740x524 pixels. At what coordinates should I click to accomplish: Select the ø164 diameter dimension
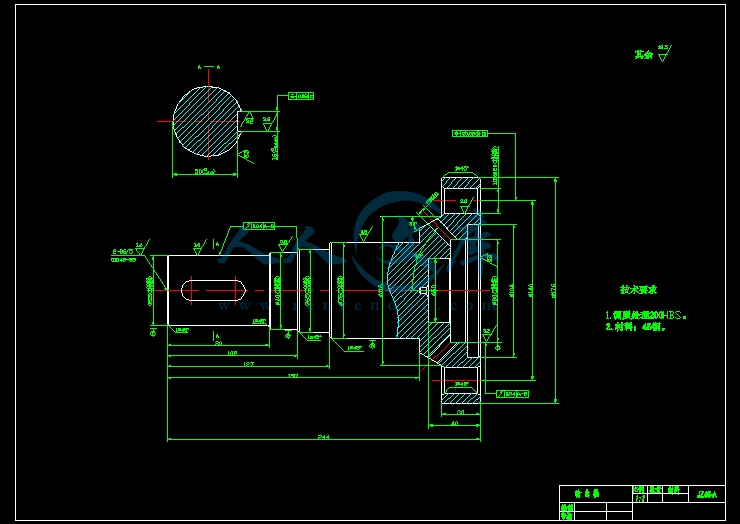click(511, 291)
